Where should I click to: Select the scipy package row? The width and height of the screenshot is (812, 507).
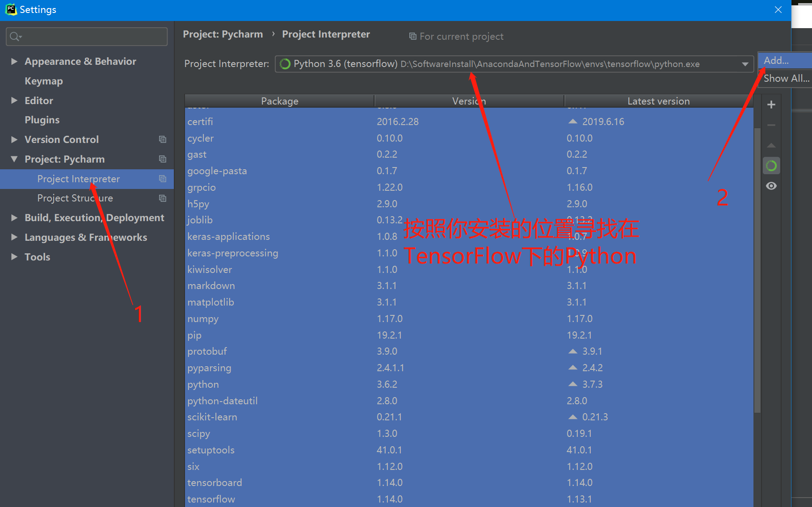click(x=469, y=434)
